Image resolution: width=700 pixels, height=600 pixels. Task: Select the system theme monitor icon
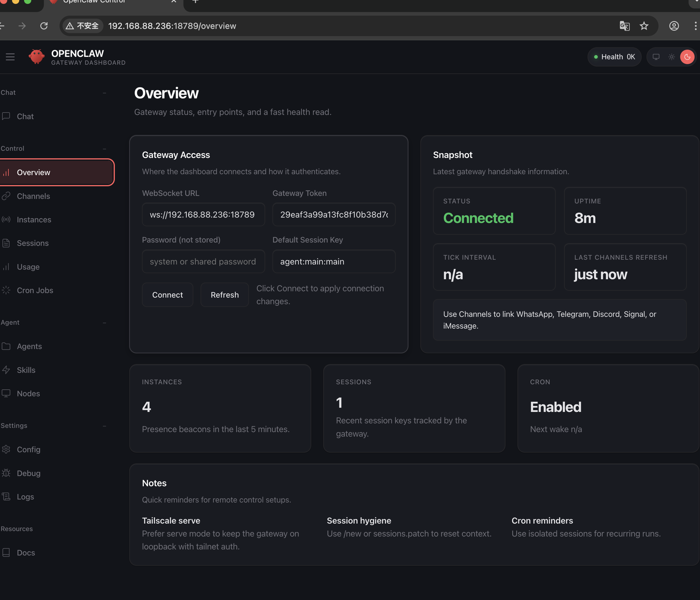coord(656,57)
